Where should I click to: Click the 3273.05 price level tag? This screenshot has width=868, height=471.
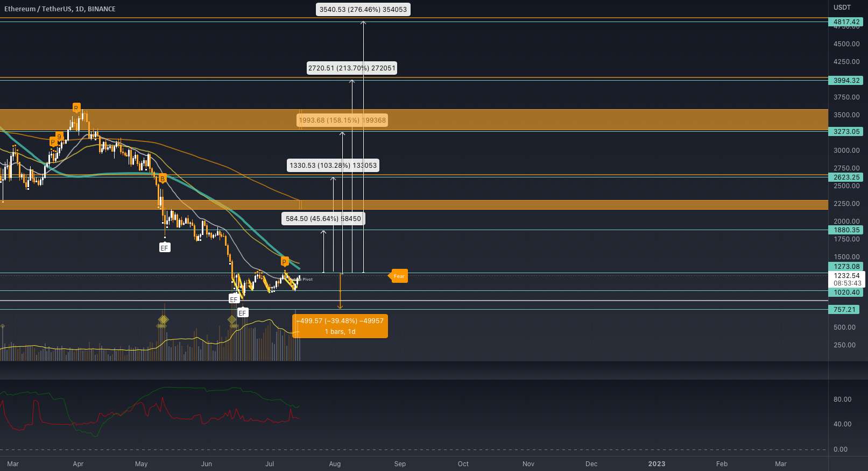coord(846,131)
